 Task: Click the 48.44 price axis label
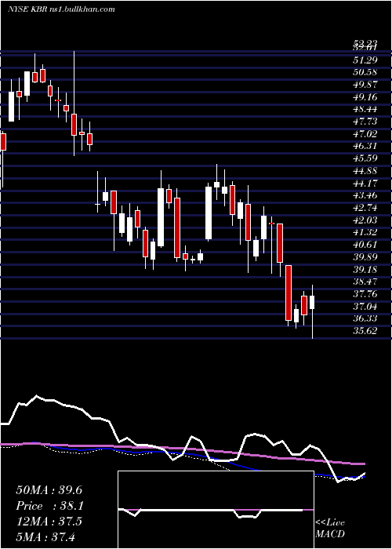point(365,109)
